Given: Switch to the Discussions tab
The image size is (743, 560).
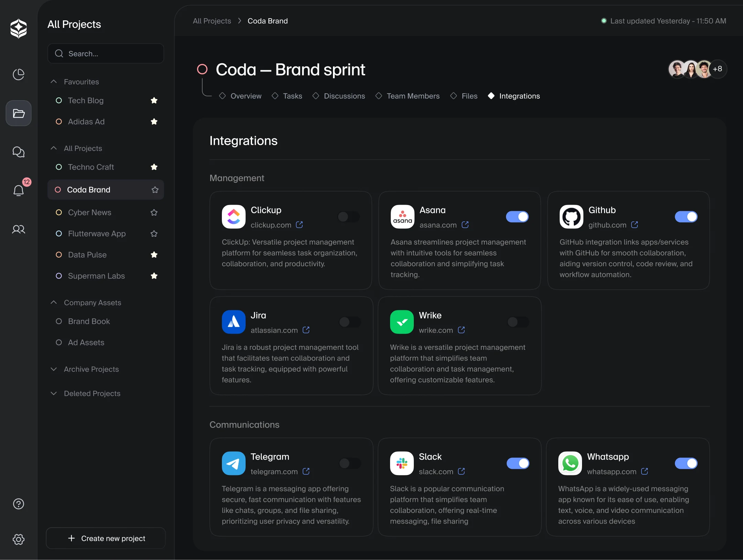Looking at the screenshot, I should point(339,96).
